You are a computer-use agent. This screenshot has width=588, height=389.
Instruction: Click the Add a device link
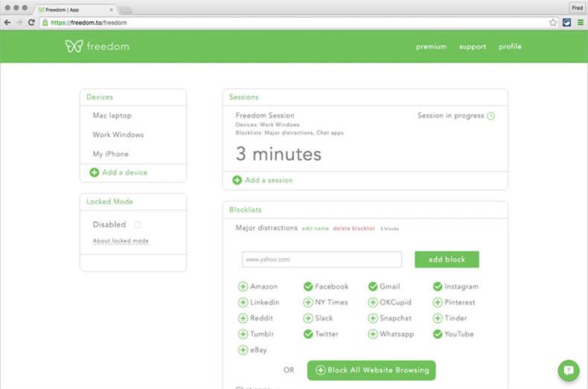click(x=124, y=173)
